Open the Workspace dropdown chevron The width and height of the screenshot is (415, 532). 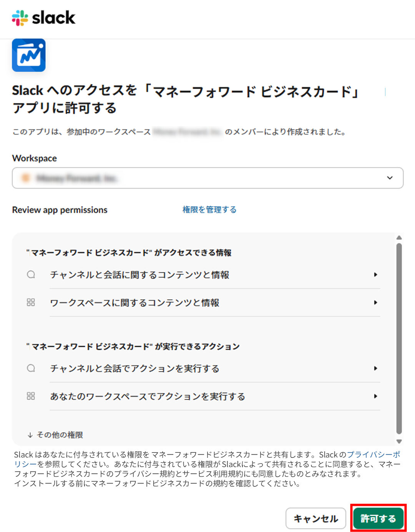click(x=390, y=178)
